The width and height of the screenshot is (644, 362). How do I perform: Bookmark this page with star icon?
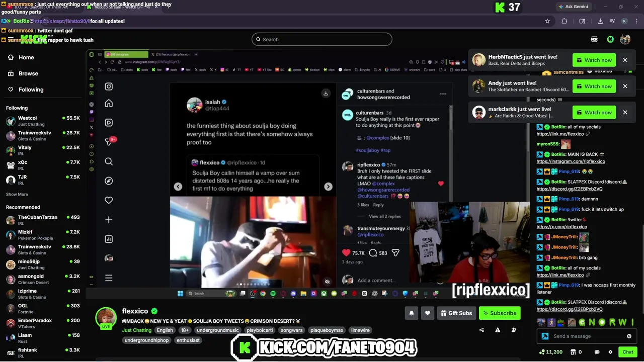(x=547, y=21)
